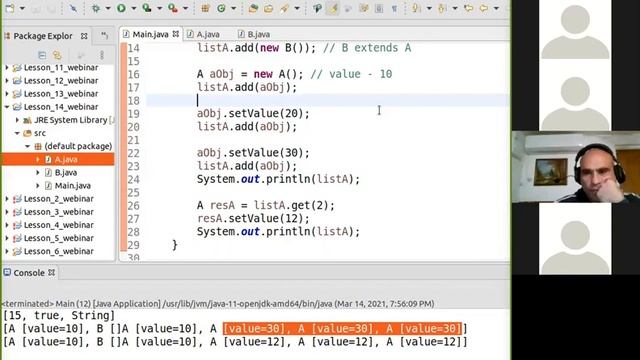Click the Previous Annotation icon
The image size is (640, 360).
(442, 8)
